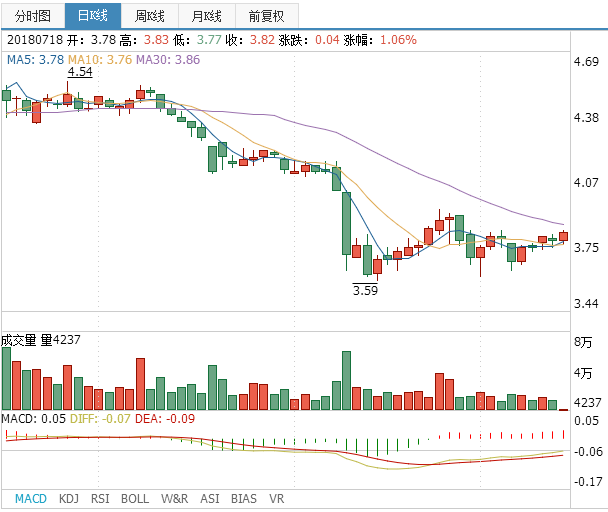This screenshot has height=512, width=608.
Task: Click the tallest green volume bar at sell-off
Action: [346, 381]
